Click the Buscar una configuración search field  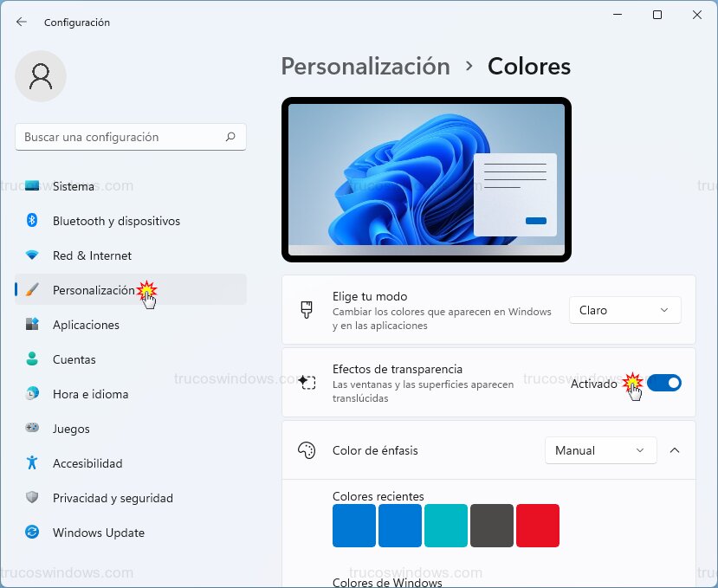point(130,137)
